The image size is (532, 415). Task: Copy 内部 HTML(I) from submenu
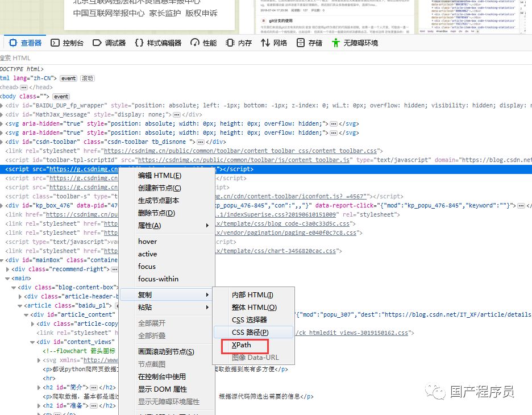(x=253, y=295)
